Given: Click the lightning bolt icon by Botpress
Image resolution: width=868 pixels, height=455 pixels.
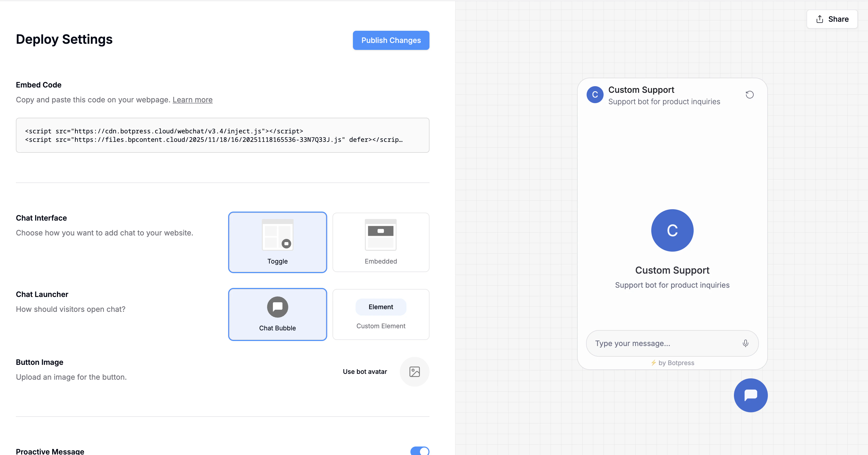Looking at the screenshot, I should coord(653,363).
